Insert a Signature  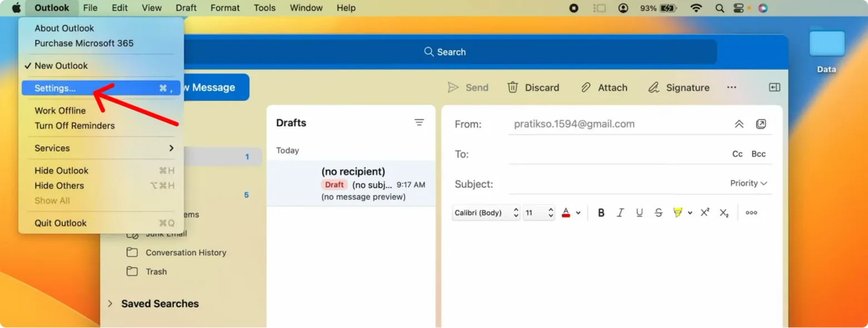(679, 88)
